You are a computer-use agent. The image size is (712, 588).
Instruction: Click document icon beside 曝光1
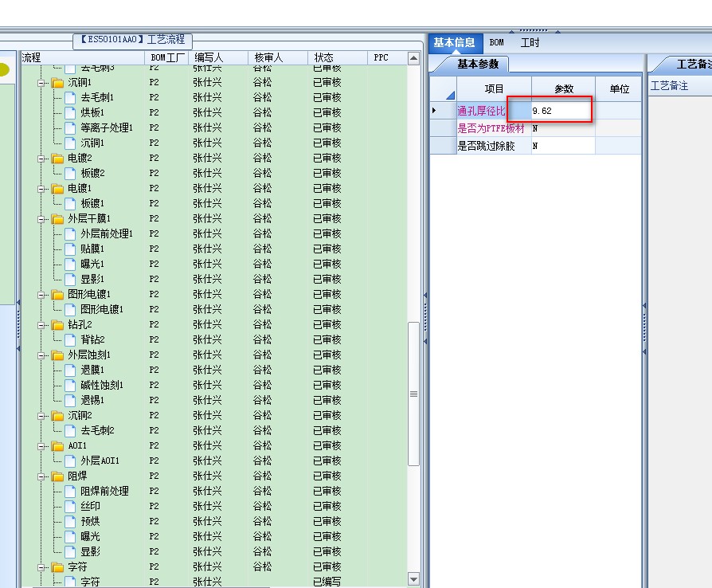[x=70, y=264]
